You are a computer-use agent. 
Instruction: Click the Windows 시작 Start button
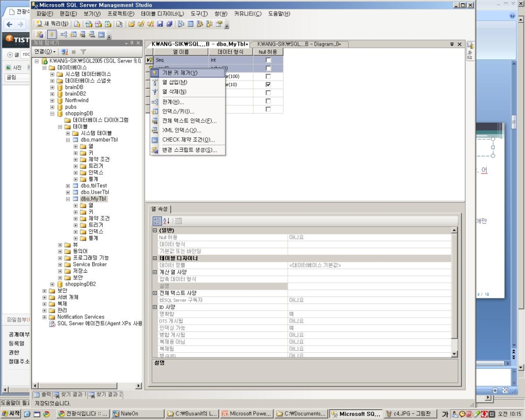(x=11, y=414)
